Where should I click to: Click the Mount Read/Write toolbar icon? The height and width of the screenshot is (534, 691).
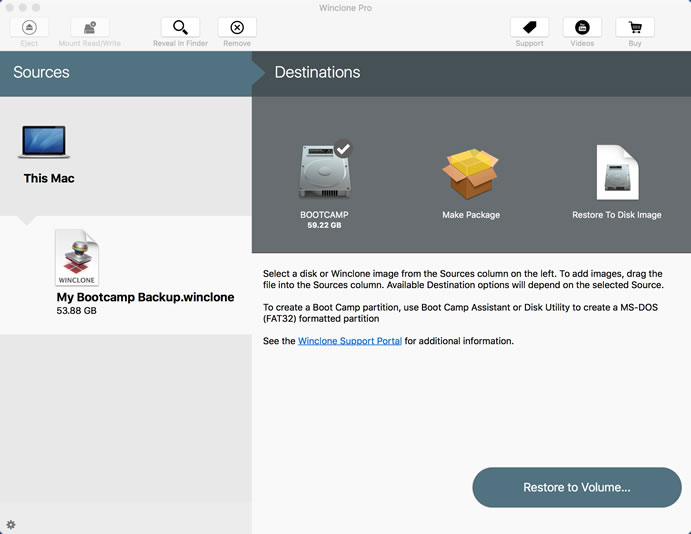[x=90, y=27]
